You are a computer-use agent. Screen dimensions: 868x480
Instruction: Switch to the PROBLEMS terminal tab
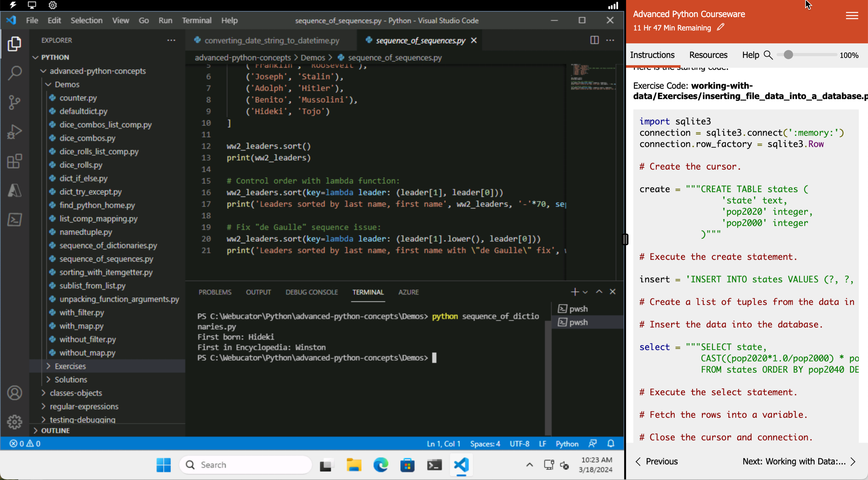pos(215,292)
